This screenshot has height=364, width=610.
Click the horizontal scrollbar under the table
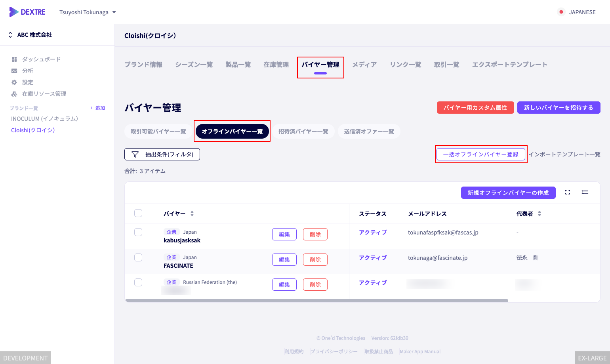tap(316, 301)
